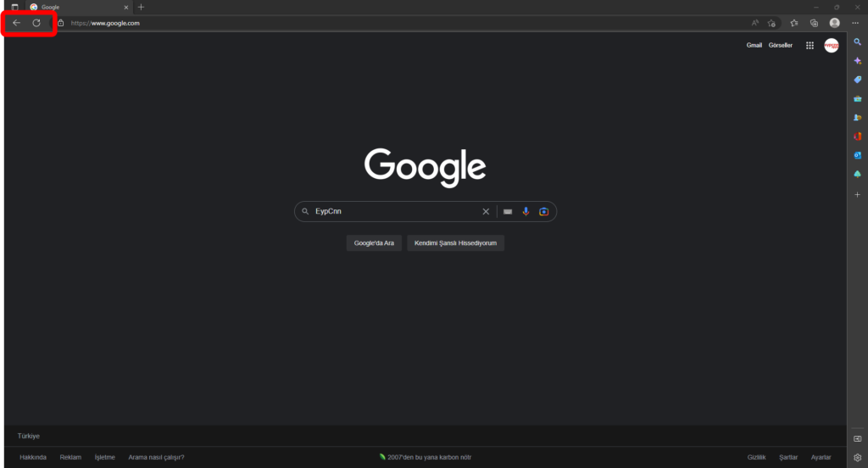
Task: Open the on-screen keyboard input tool
Action: pos(508,212)
